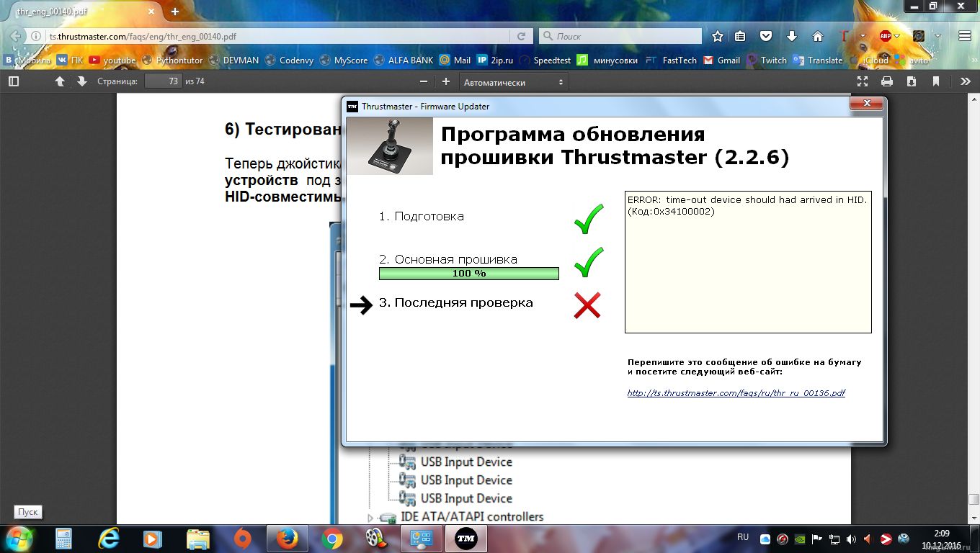This screenshot has height=553, width=980.
Task: Download the PDF file
Action: (x=912, y=81)
